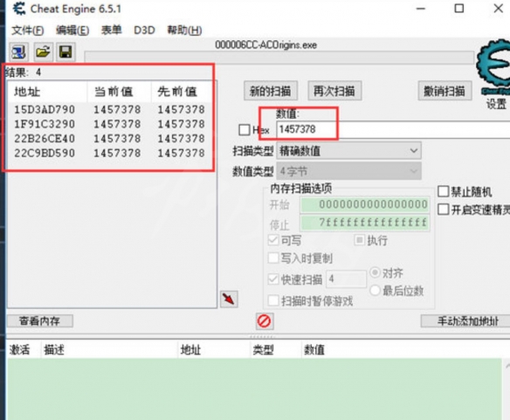Open the 帮助(H) menu
The width and height of the screenshot is (510, 420).
pos(184,31)
